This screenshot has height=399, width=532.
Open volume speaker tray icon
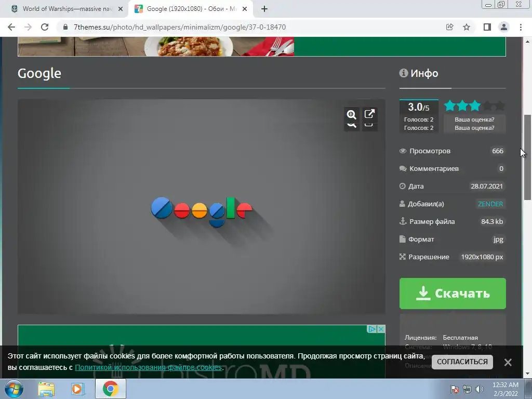[x=480, y=389]
